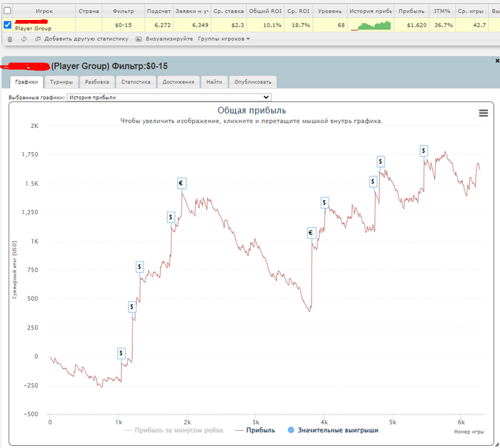Sort by the Уровень column header
Screen dimensions: 500x448
[330, 11]
